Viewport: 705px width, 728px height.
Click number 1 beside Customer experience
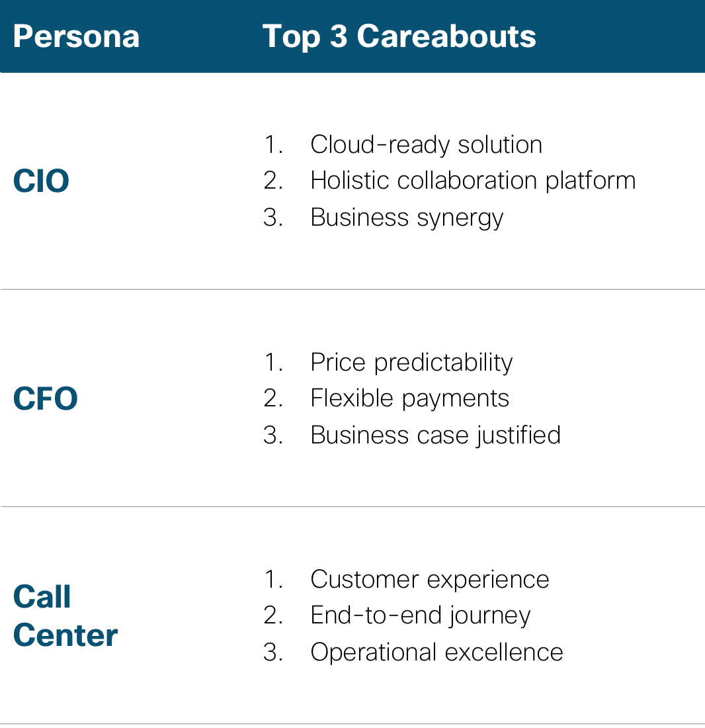(274, 580)
